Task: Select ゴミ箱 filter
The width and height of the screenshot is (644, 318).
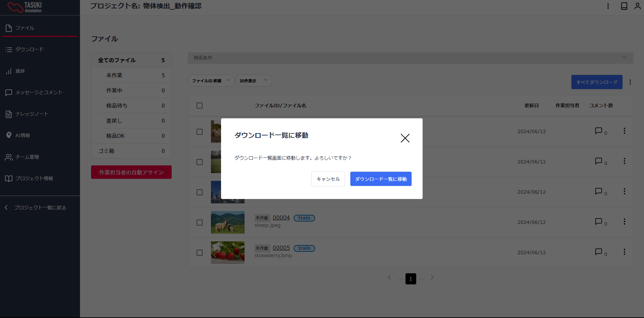Action: pos(131,151)
